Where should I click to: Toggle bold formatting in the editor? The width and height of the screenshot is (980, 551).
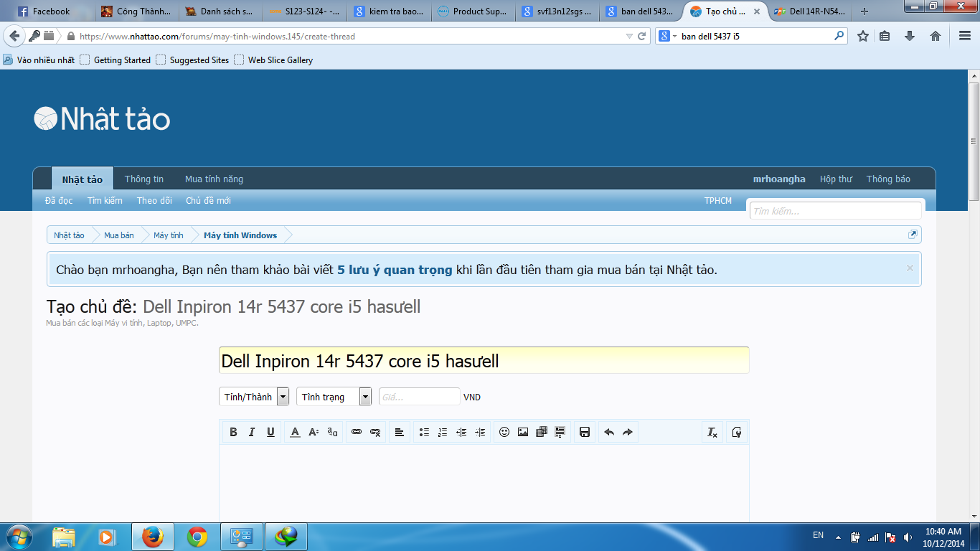click(233, 432)
